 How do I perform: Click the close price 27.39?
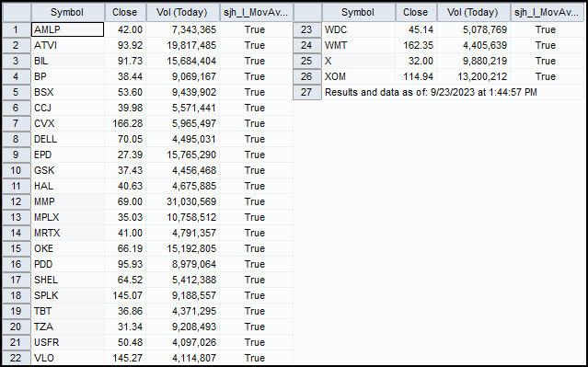130,155
